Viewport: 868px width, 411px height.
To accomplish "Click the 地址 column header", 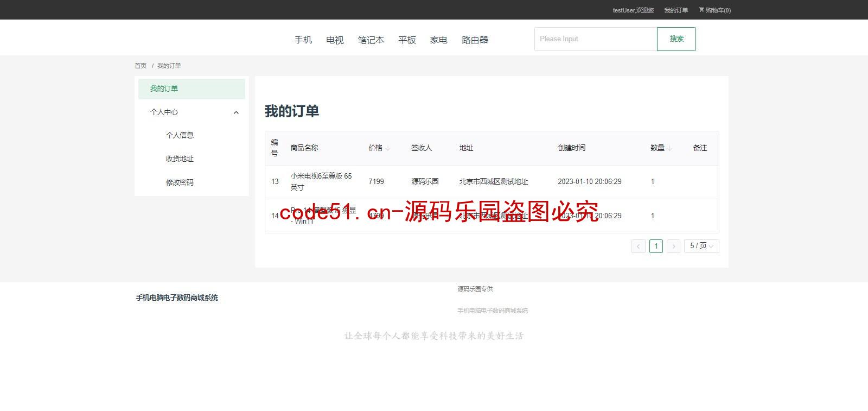I will (467, 148).
